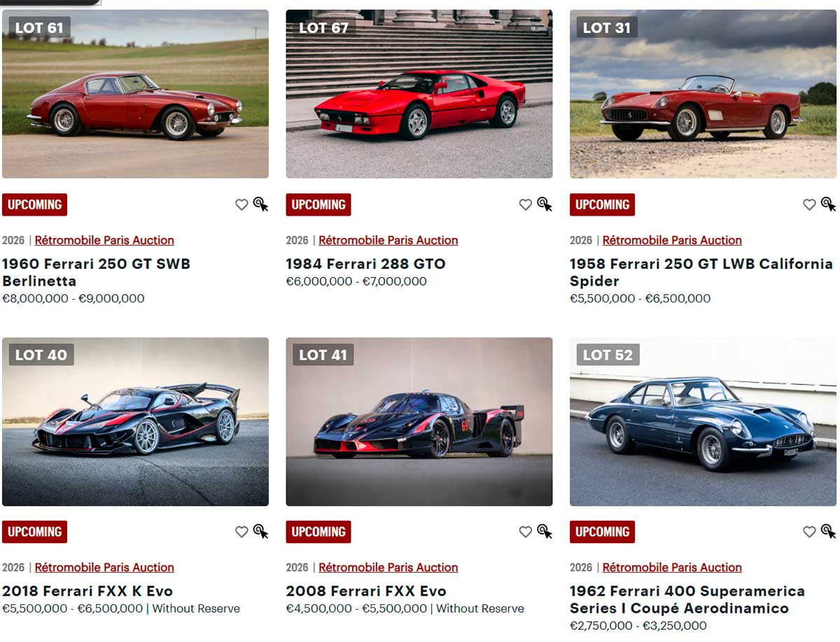Open the 1984 Ferrari 288 GTO title
This screenshot has width=840, height=642.
365,264
